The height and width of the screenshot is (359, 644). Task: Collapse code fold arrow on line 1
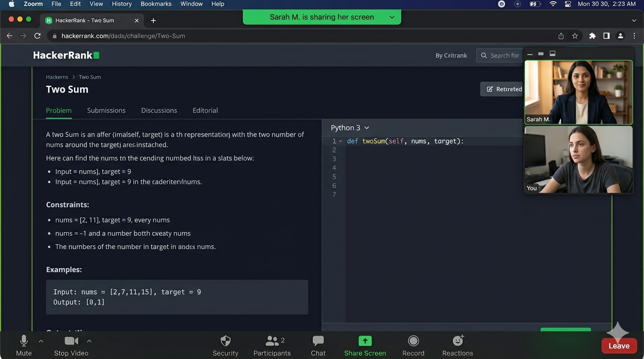pyautogui.click(x=341, y=141)
